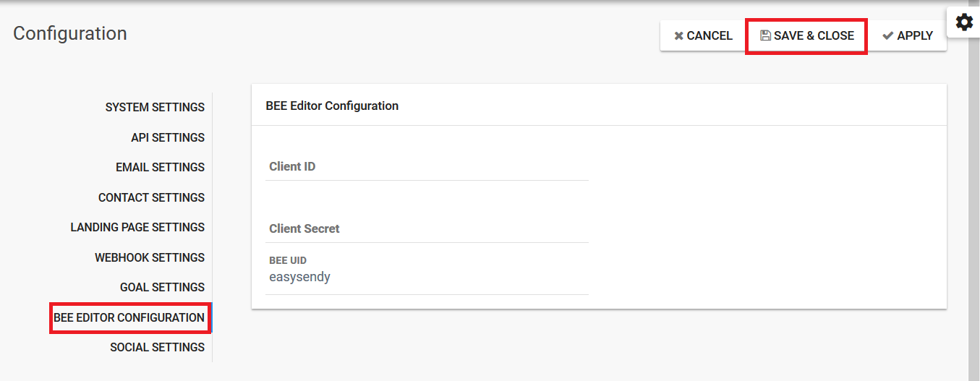Open the gear settings icon
This screenshot has width=980, height=381.
(964, 22)
